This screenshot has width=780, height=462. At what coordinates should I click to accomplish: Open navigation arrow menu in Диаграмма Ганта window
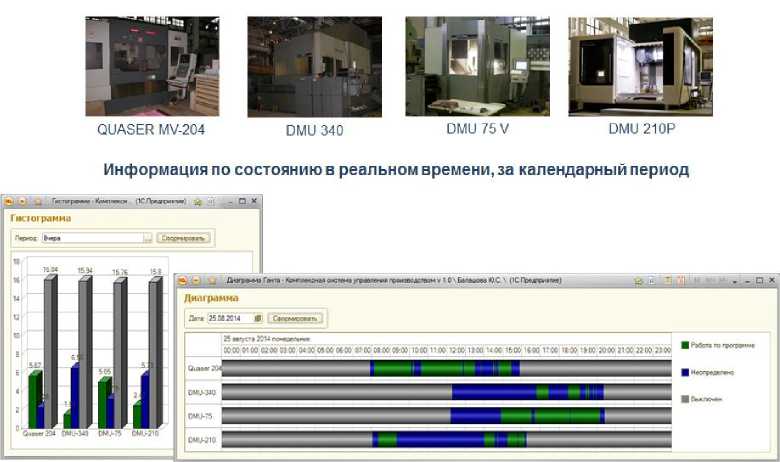point(196,280)
